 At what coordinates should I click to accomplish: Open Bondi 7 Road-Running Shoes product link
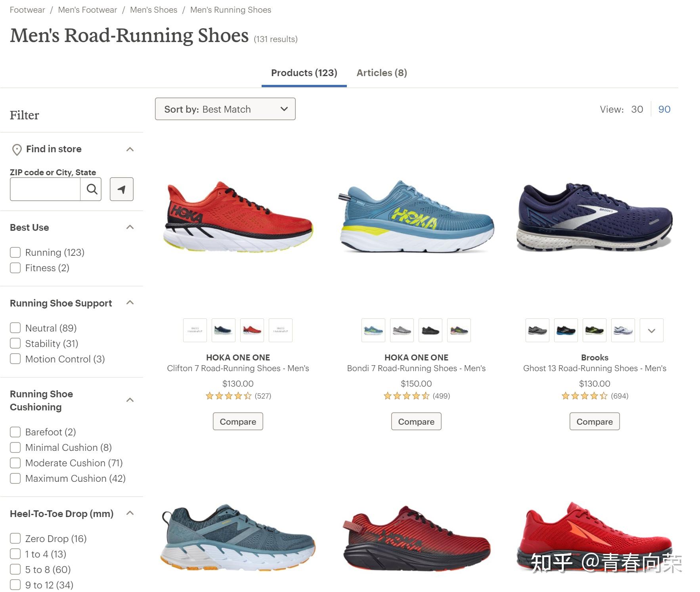point(416,368)
